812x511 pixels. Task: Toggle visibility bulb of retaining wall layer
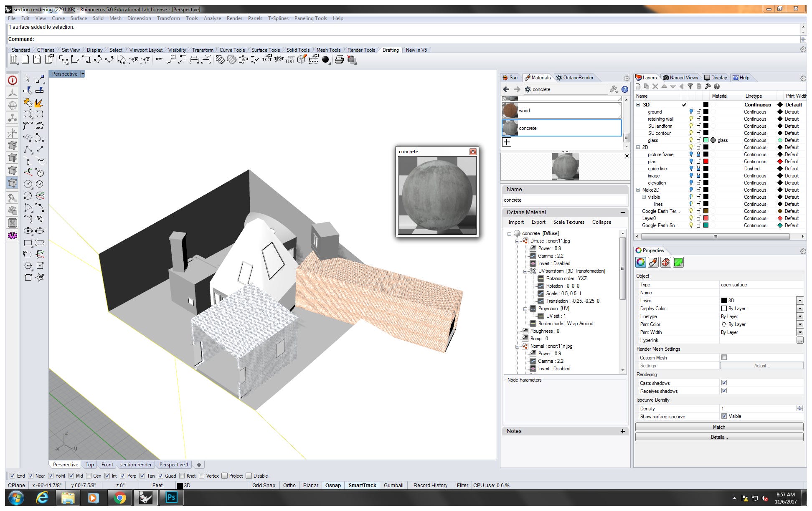[x=691, y=119]
